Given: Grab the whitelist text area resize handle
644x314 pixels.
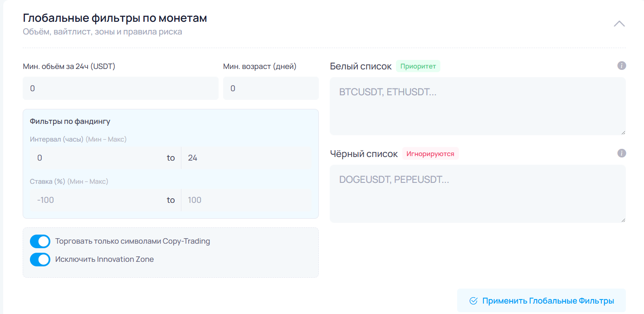Looking at the screenshot, I should click(623, 132).
